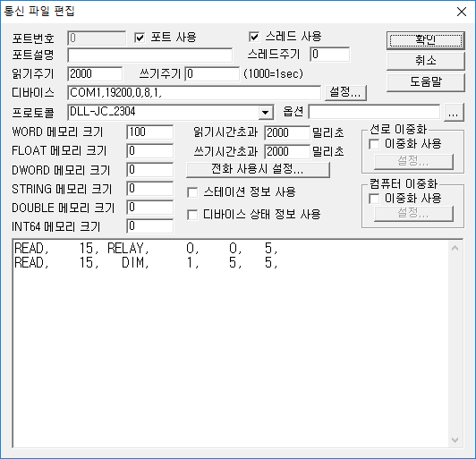This screenshot has width=476, height=459.
Task: Enable 스테이션 정보 사용 checkbox
Action: pos(192,192)
